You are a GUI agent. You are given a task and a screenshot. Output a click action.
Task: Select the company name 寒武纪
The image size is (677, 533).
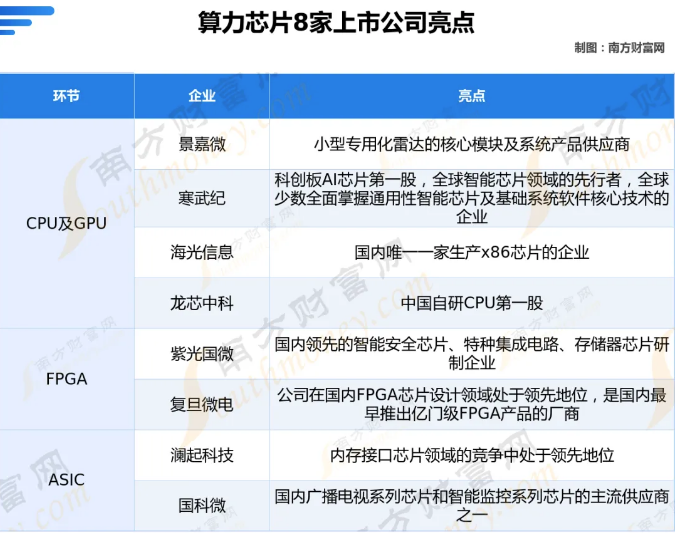(x=202, y=198)
